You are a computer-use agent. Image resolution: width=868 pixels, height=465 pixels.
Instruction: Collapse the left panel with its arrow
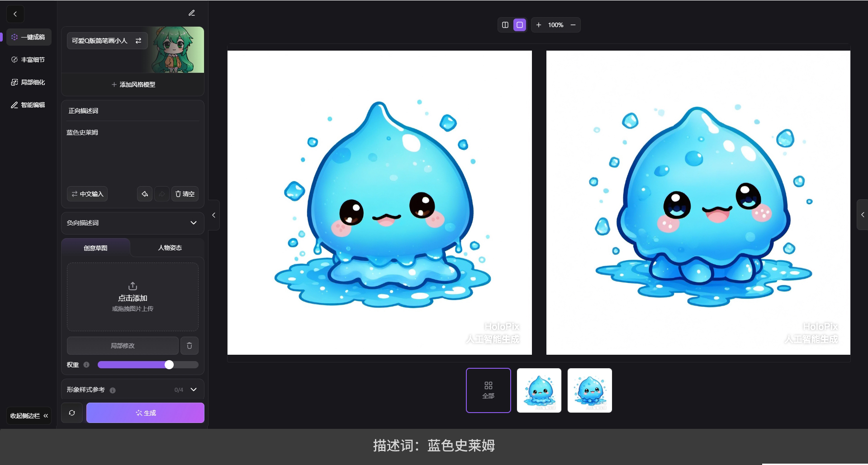213,215
